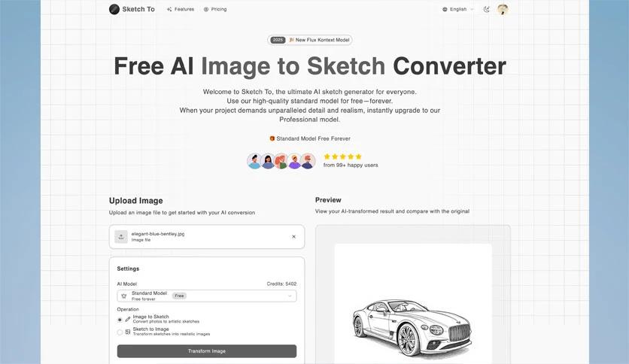629x364 pixels.
Task: Click the Credits: 5402 text
Action: [281, 284]
